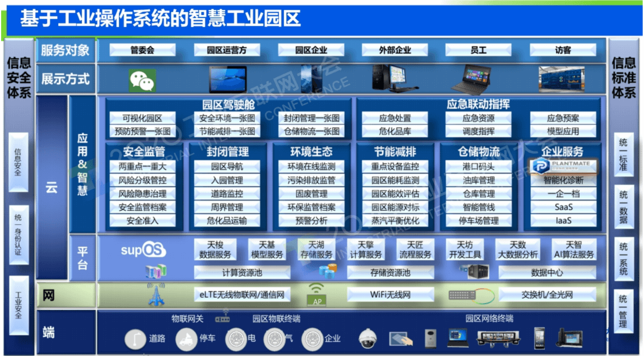Click the 天智 AI算法服务 box
The height and width of the screenshot is (356, 644).
pyautogui.click(x=574, y=250)
